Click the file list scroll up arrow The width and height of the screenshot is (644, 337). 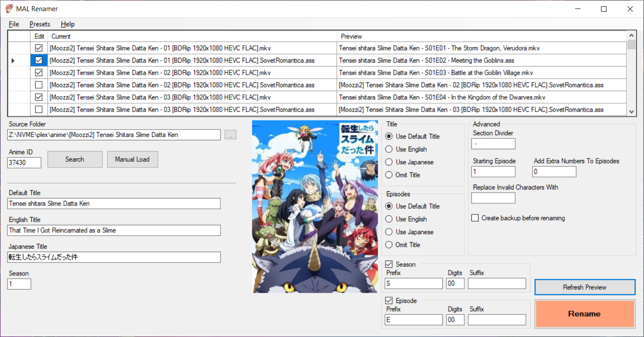[631, 36]
